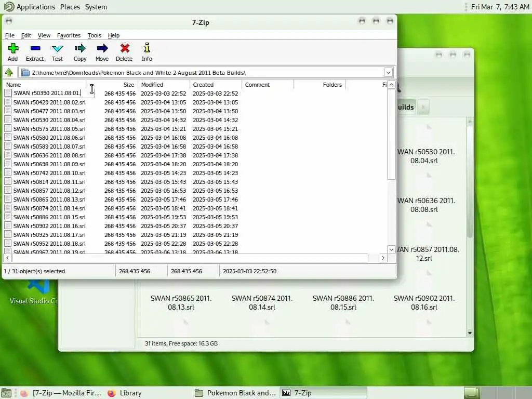Click file icon of SWAN r50742 2011.08.10.srl

coord(8,172)
